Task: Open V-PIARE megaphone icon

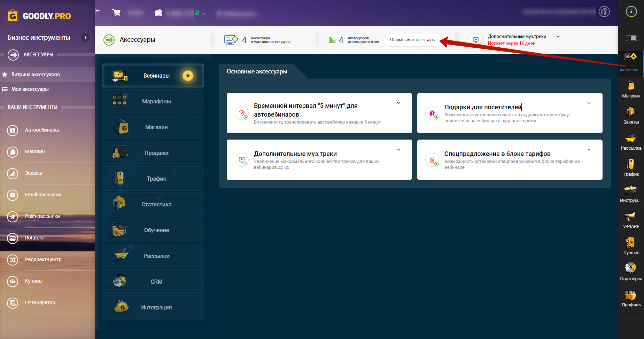Action: [631, 220]
